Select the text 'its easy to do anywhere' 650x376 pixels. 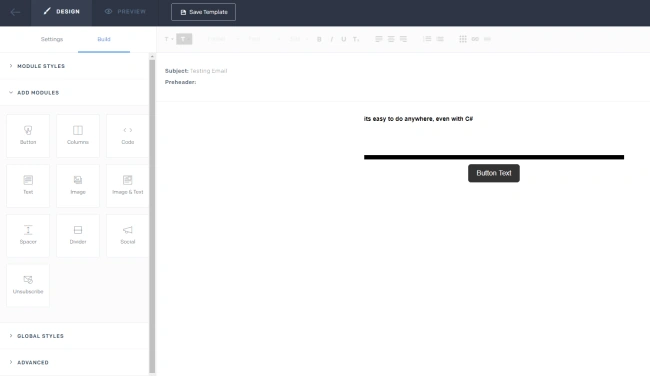tap(398, 119)
